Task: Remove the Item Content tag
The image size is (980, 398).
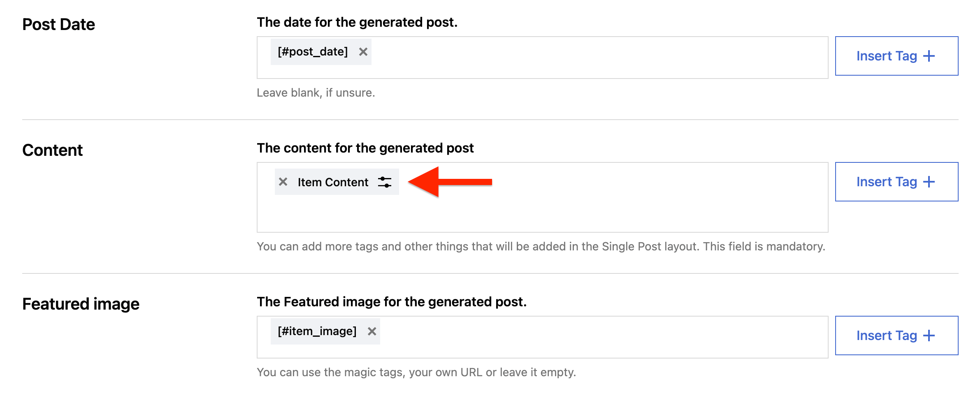Action: pyautogui.click(x=283, y=182)
